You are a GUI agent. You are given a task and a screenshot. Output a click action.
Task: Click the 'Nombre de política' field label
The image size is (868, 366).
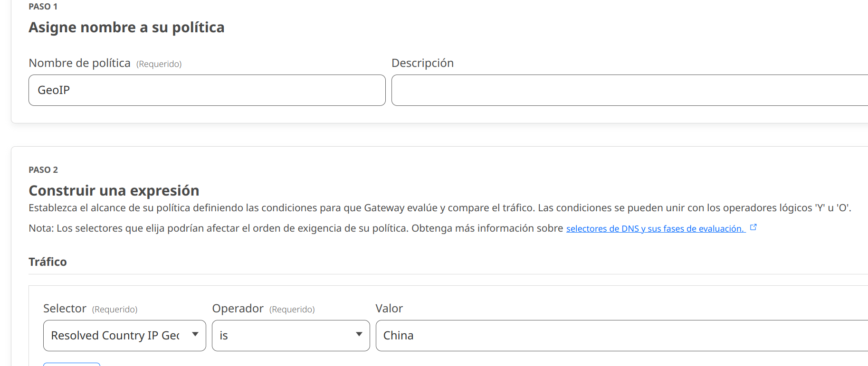(x=79, y=63)
